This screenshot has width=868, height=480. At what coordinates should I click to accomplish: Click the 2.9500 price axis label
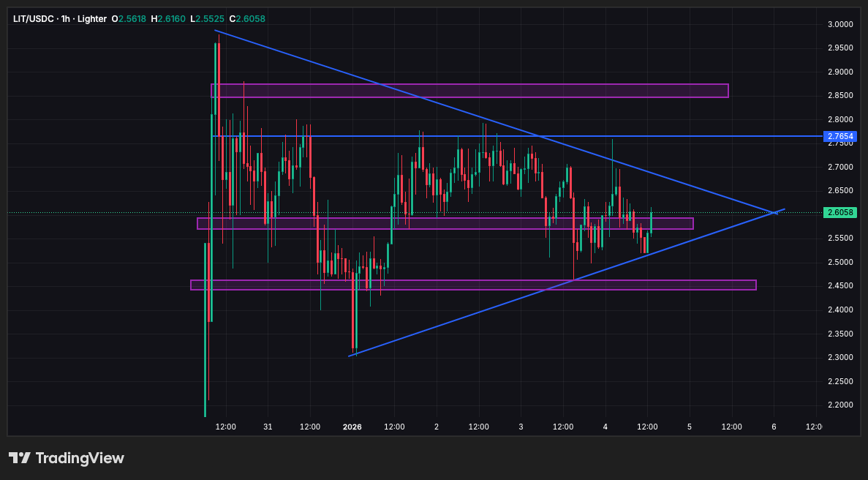(840, 48)
